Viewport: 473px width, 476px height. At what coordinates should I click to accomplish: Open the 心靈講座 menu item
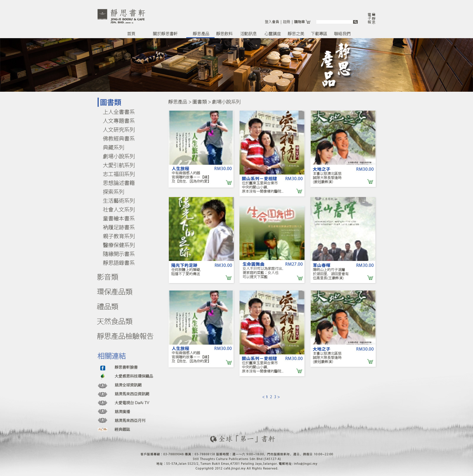coord(273,34)
